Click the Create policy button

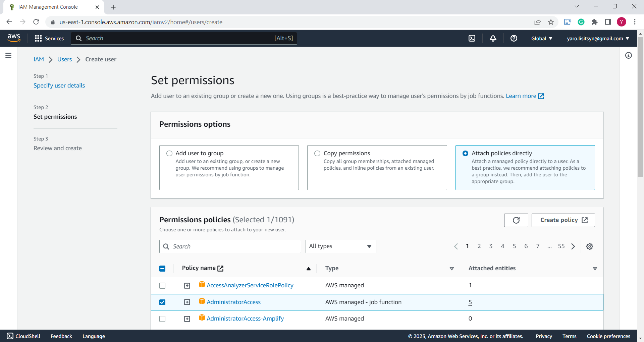[x=563, y=220]
